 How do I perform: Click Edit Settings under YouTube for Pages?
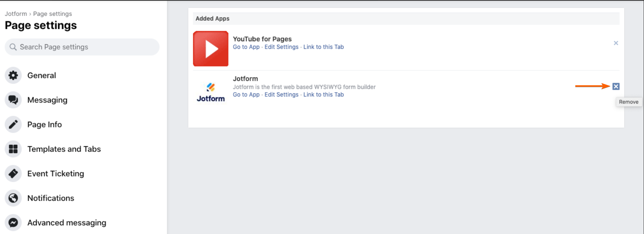coord(282,47)
